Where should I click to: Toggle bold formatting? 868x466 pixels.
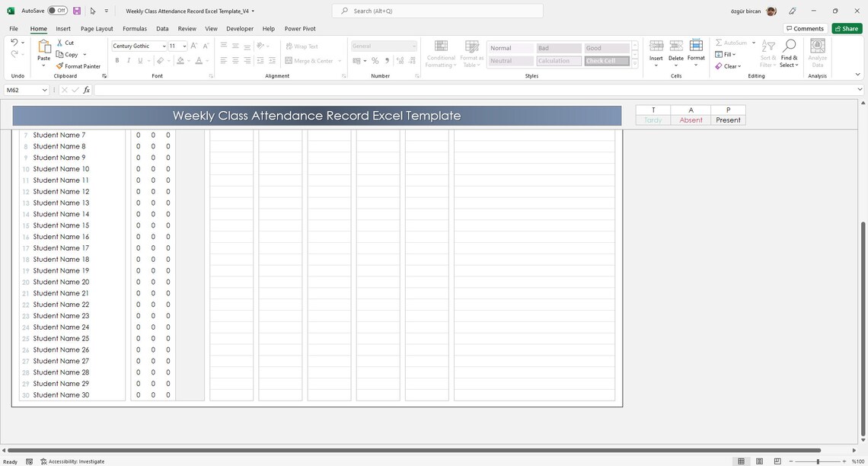[x=116, y=60]
